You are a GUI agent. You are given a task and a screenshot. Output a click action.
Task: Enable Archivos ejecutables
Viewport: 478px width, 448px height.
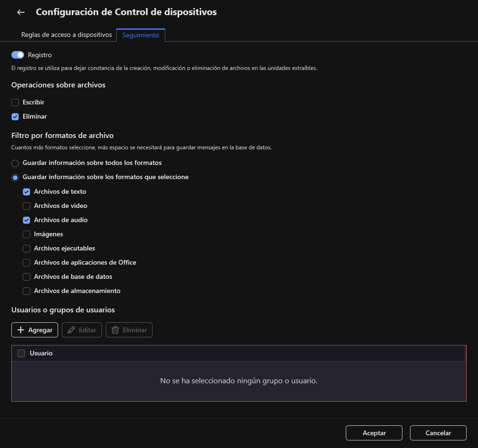click(26, 248)
